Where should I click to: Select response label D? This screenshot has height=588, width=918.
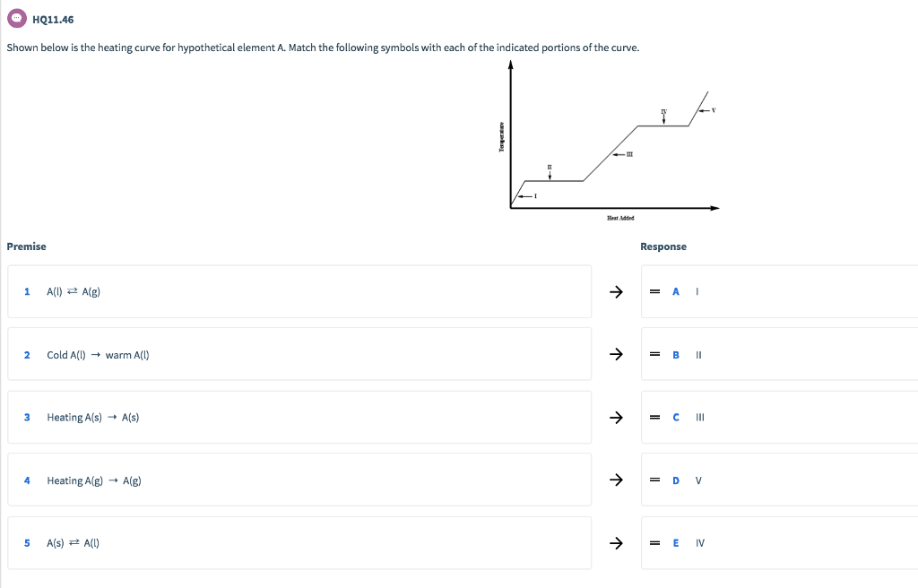(x=675, y=480)
